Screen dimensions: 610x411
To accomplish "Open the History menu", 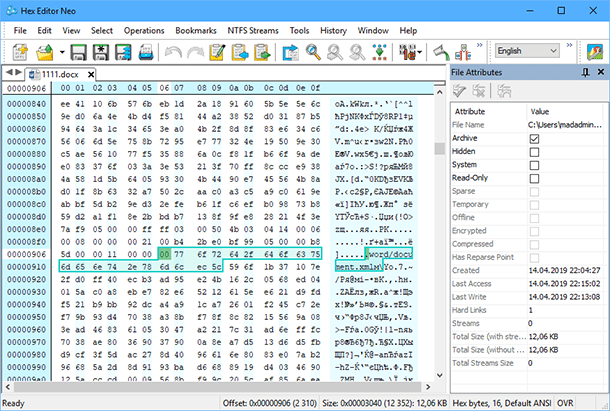I will 333,30.
